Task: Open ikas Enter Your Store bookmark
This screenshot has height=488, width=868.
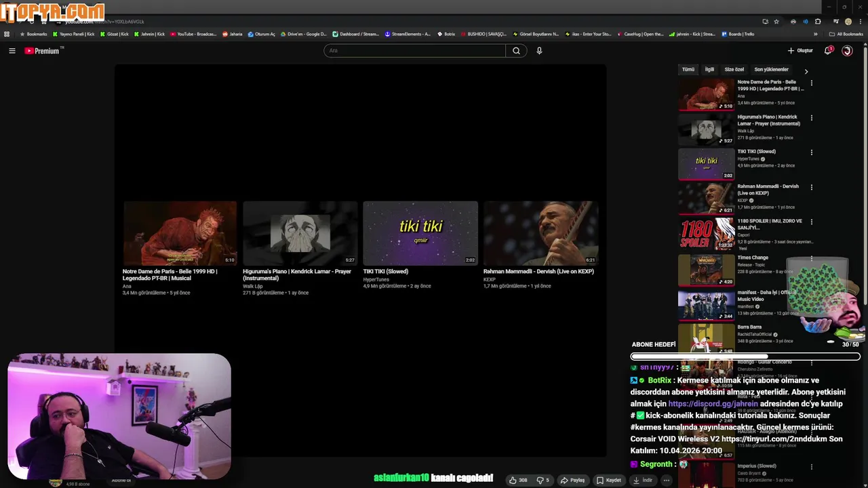Action: 588,34
